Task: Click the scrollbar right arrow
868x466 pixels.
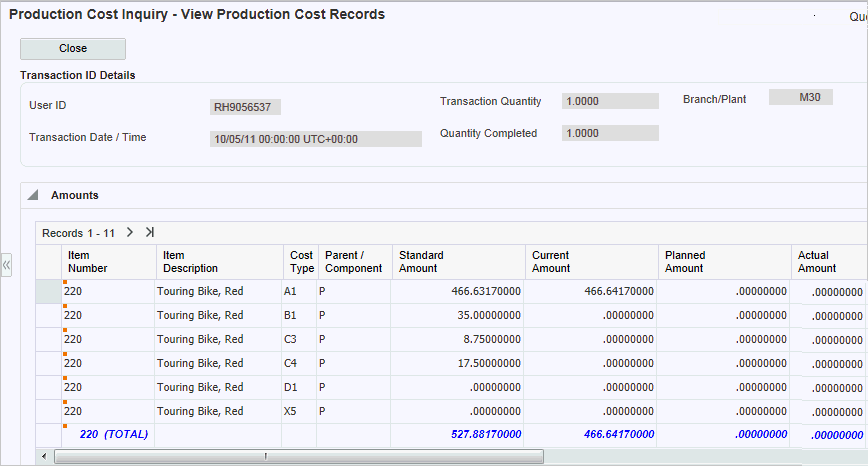Action: point(861,456)
